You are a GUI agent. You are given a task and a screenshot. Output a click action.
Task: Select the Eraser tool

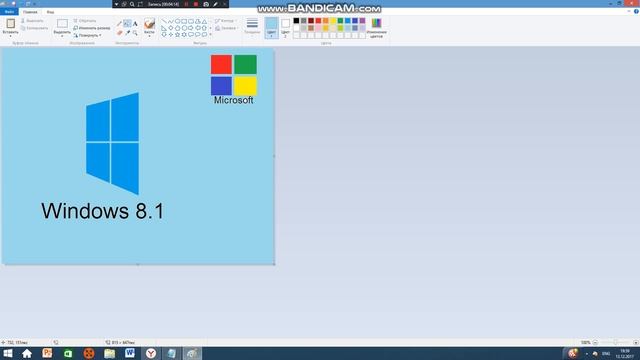(119, 33)
